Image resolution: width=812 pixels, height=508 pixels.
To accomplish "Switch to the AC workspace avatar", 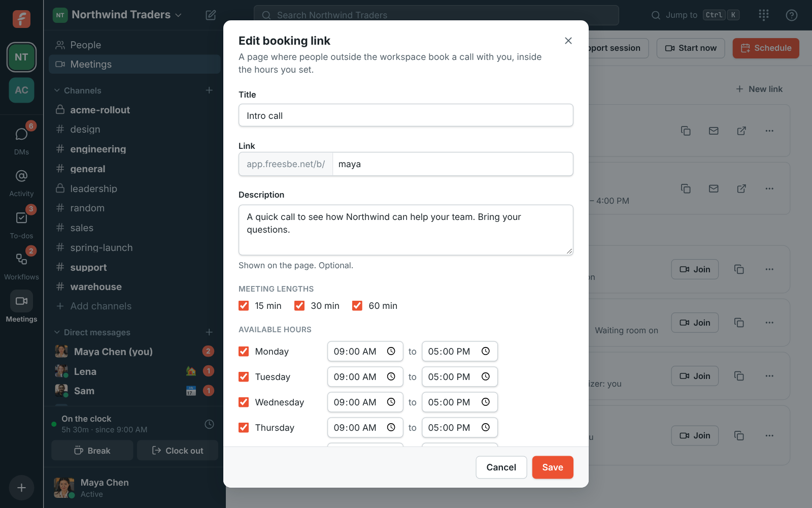I will click(21, 90).
